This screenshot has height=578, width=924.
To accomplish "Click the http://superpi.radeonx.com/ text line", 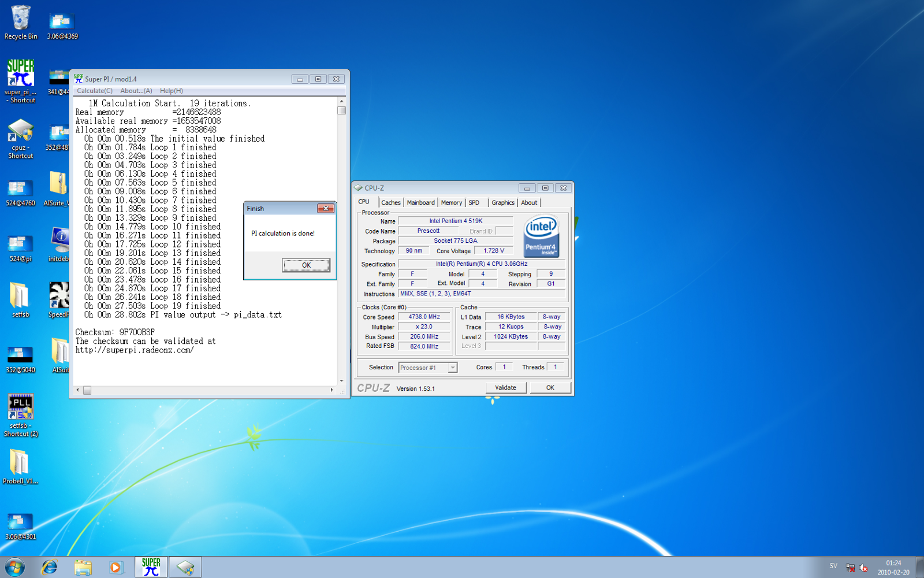I will (x=135, y=350).
